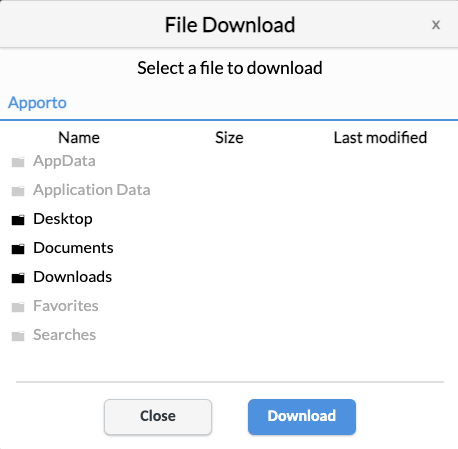Select the Searches entry
458x449 pixels.
(x=64, y=335)
